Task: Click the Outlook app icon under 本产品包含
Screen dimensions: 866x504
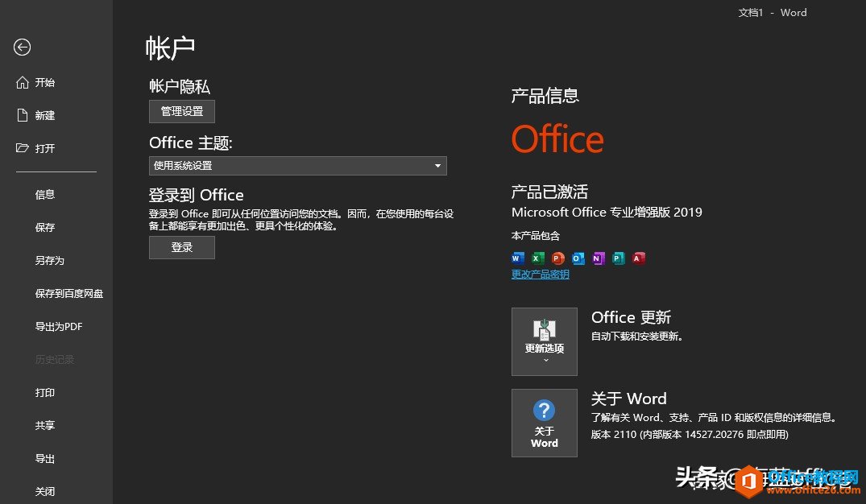Action: click(x=578, y=258)
